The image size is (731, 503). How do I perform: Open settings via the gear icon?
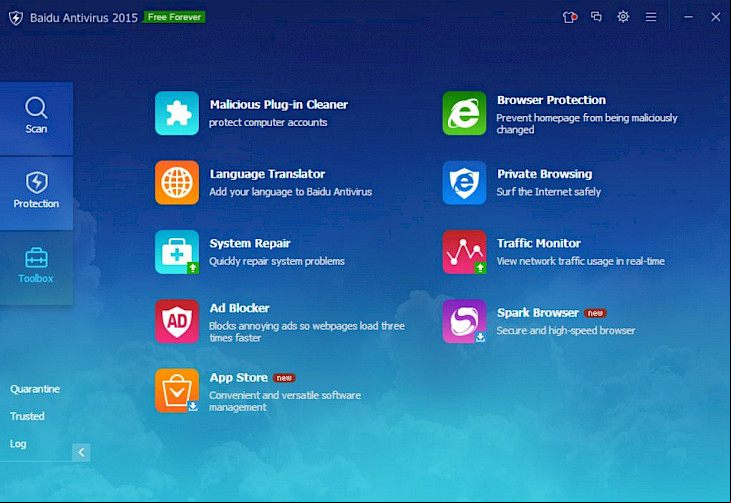(623, 17)
